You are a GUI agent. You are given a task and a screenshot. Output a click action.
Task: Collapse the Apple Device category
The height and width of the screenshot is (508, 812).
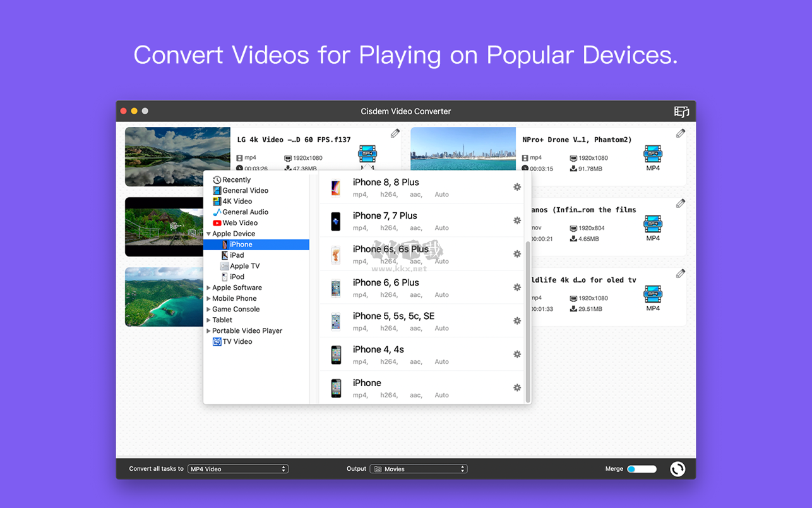click(x=209, y=234)
